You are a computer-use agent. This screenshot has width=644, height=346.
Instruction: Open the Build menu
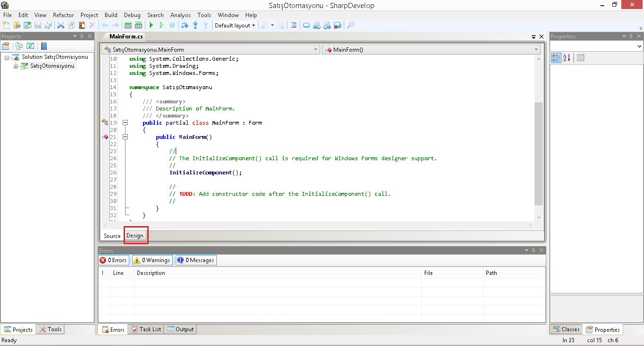click(x=111, y=15)
